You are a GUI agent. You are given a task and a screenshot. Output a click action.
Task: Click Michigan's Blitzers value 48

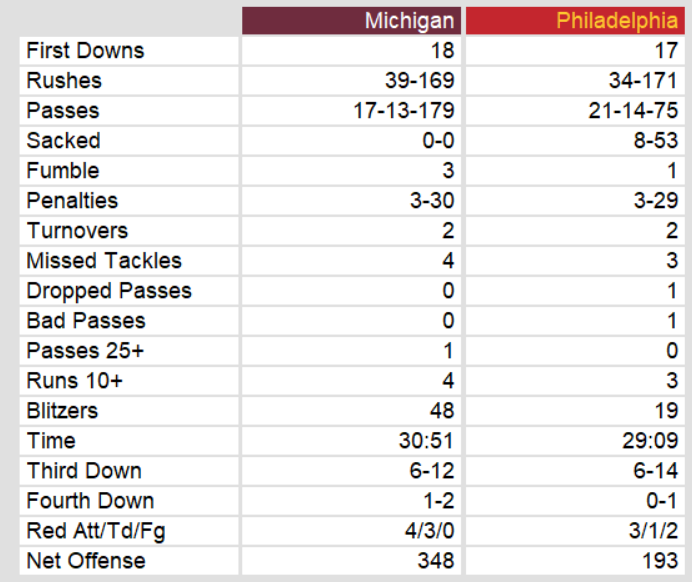click(442, 411)
